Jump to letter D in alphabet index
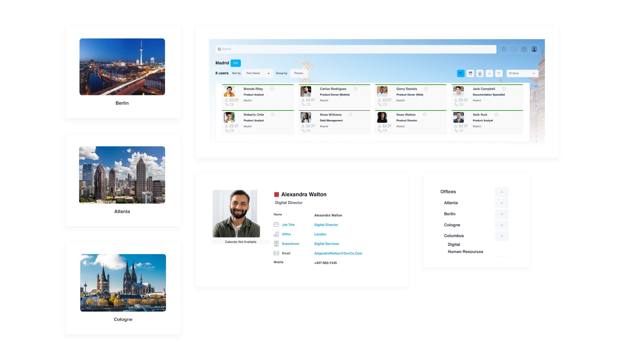Screen dimensions: 624x364 (536, 106)
